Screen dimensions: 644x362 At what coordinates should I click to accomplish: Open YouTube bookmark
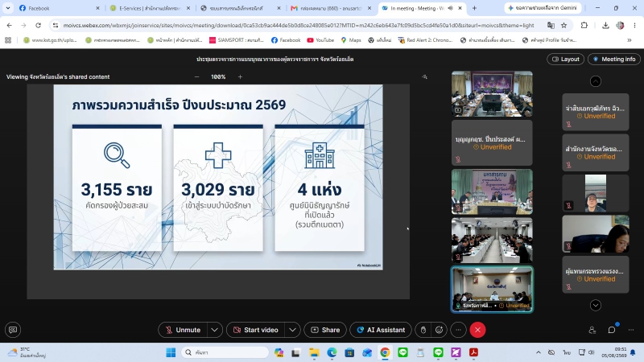click(320, 40)
